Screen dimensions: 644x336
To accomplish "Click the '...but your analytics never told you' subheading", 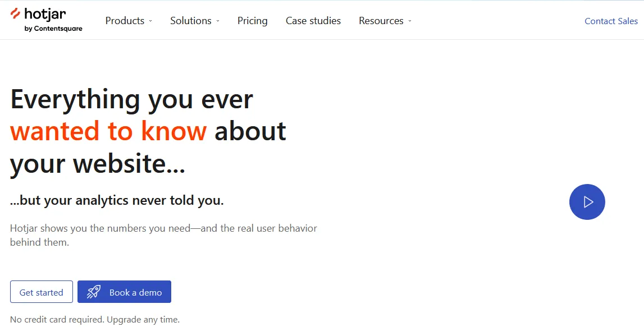I will click(117, 200).
